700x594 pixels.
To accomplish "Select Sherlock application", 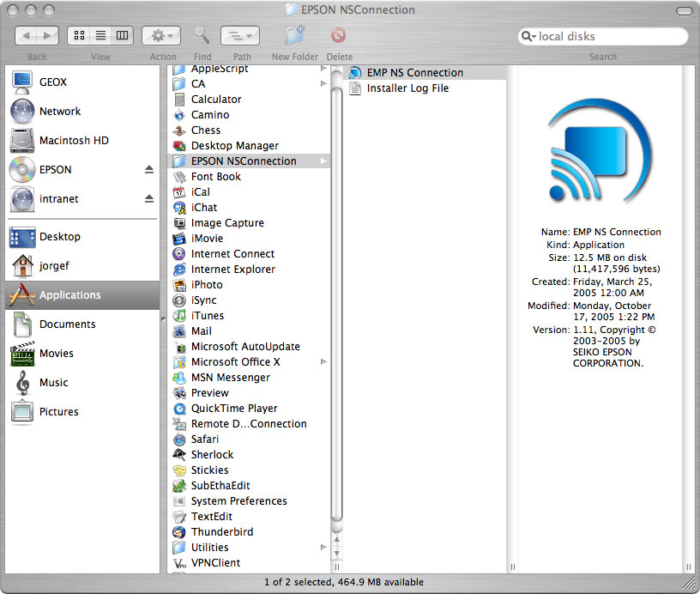I will pyautogui.click(x=249, y=455).
